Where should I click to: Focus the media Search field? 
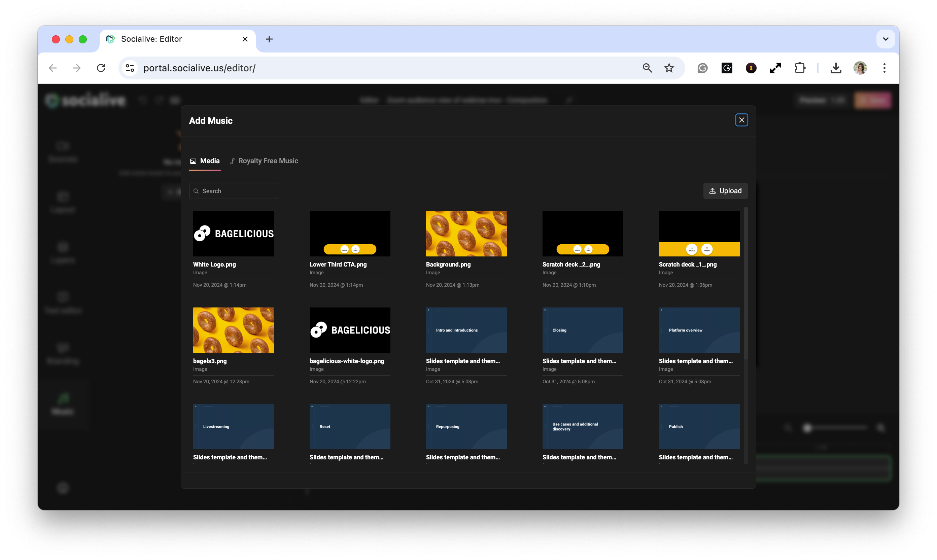coord(238,191)
